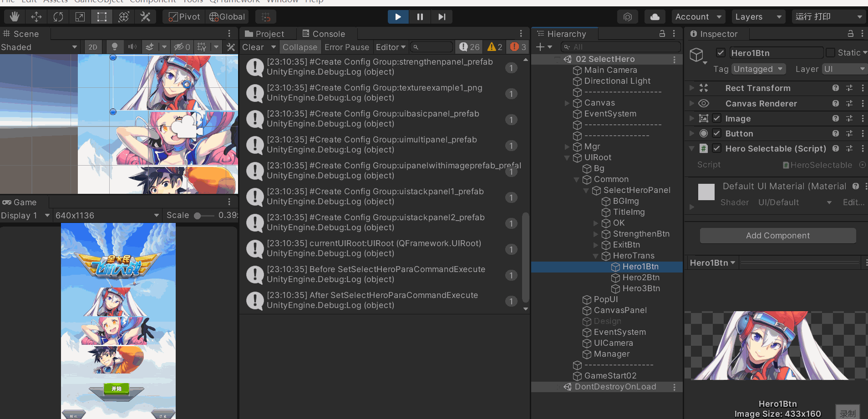Open Hierarchy create plus button
868x419 pixels.
pos(544,47)
